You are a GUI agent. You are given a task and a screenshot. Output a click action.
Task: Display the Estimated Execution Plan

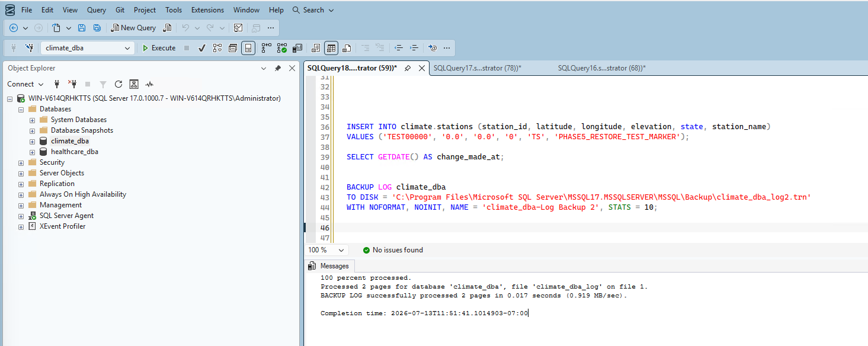tap(217, 48)
